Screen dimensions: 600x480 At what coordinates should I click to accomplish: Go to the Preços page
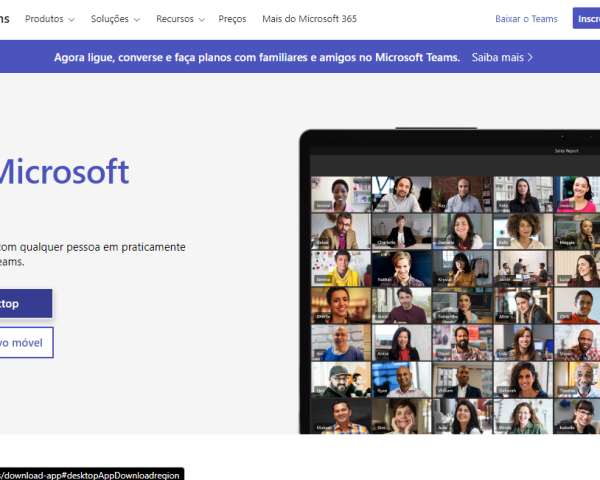(x=232, y=19)
